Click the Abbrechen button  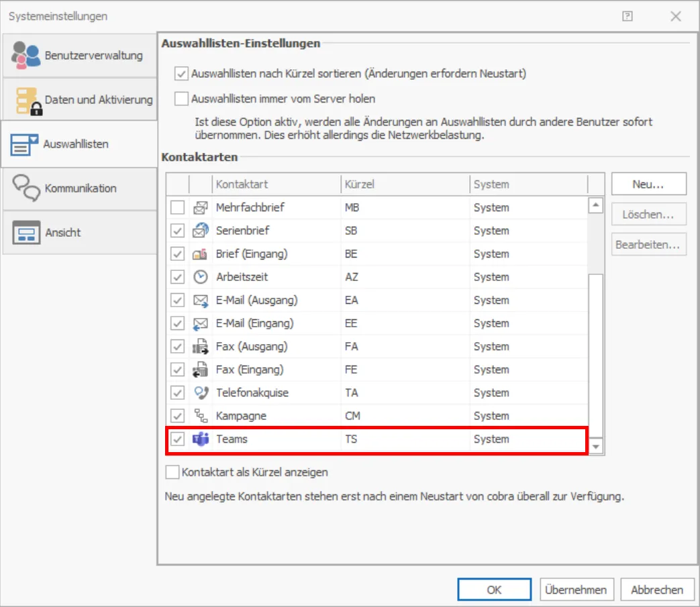657,590
